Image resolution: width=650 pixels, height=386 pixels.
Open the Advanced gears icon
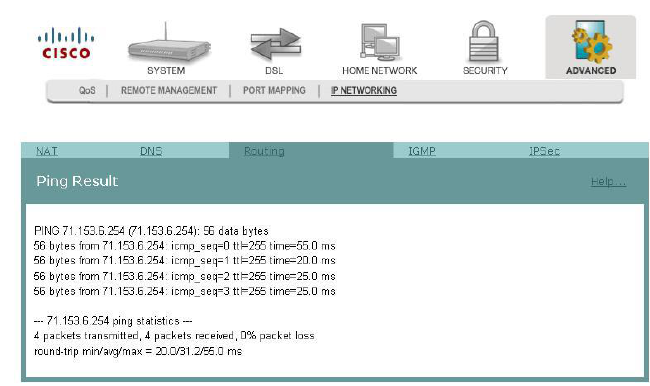tap(591, 42)
